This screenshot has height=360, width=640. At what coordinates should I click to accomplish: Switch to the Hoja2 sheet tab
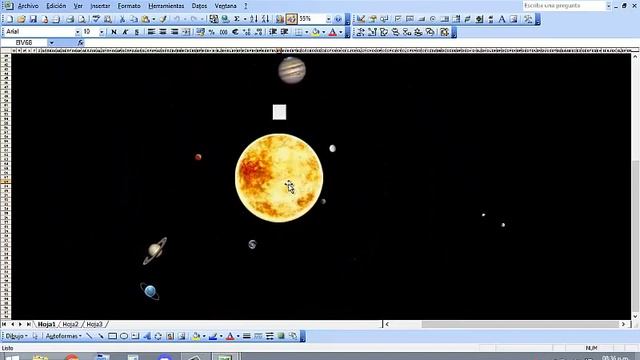pyautogui.click(x=70, y=324)
